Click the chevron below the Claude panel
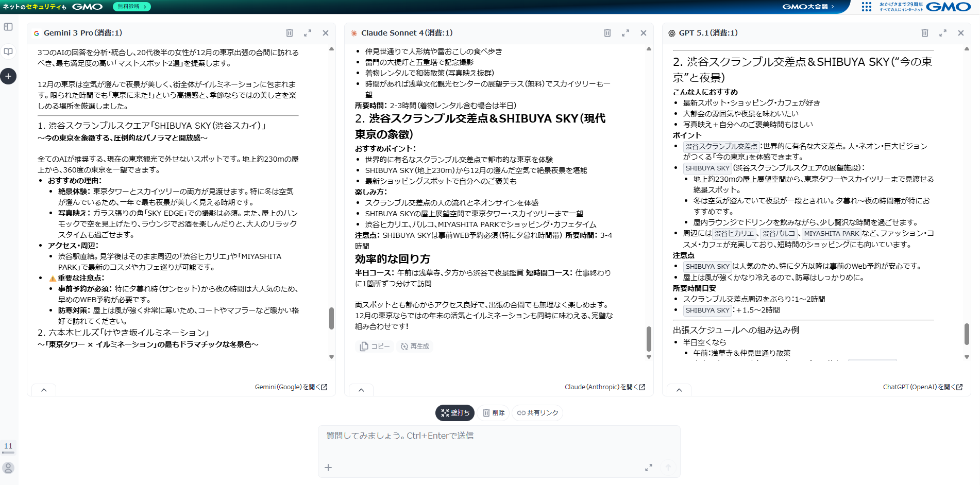 pos(361,390)
